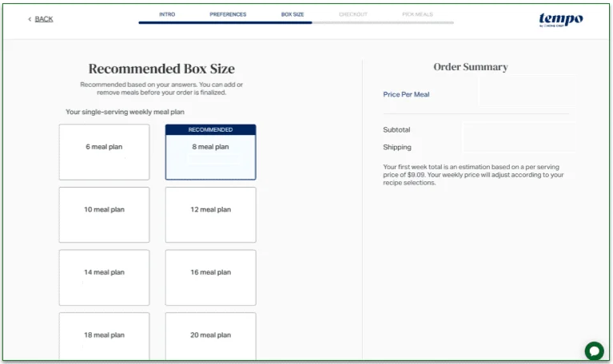Open the Box Size step tab

[x=293, y=14]
